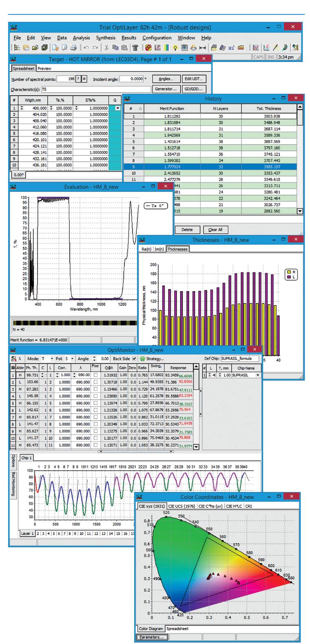
Task: Click the Paste clipboard icon in main toolbar
Action: click(x=124, y=48)
